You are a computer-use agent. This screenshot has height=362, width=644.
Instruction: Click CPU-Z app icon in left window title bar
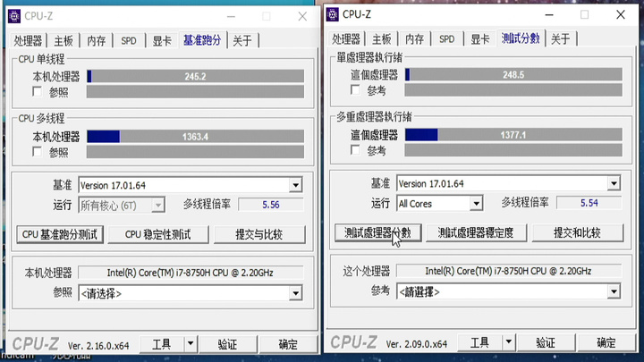point(14,16)
